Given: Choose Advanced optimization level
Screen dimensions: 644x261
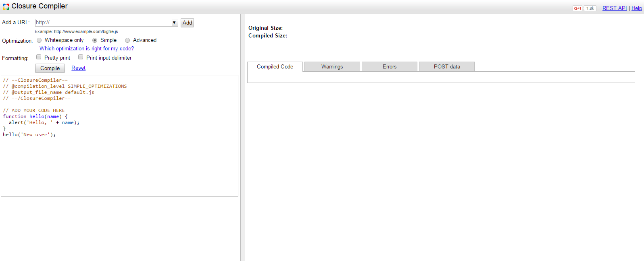Looking at the screenshot, I should (x=127, y=40).
